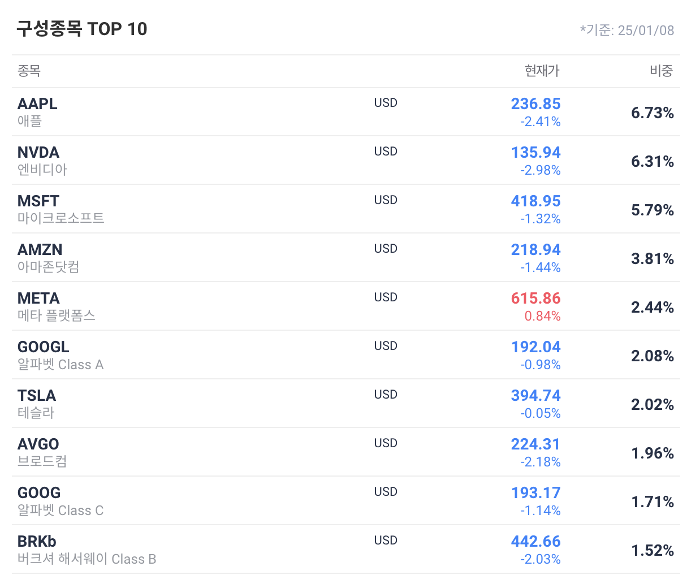Image resolution: width=700 pixels, height=588 pixels.
Task: Click MSFT price 418.95
Action: tap(535, 201)
